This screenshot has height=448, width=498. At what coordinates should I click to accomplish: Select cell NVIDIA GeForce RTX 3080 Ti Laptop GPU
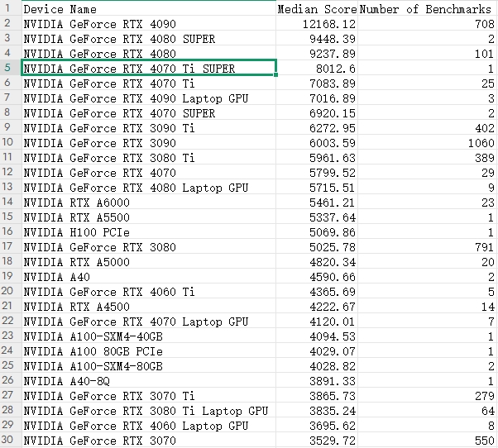149,410
